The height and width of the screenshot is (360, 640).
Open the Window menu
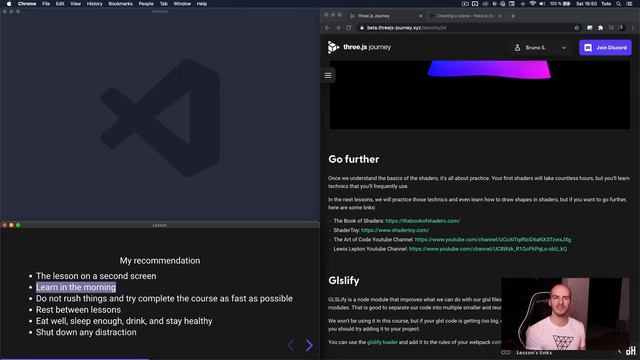click(182, 4)
